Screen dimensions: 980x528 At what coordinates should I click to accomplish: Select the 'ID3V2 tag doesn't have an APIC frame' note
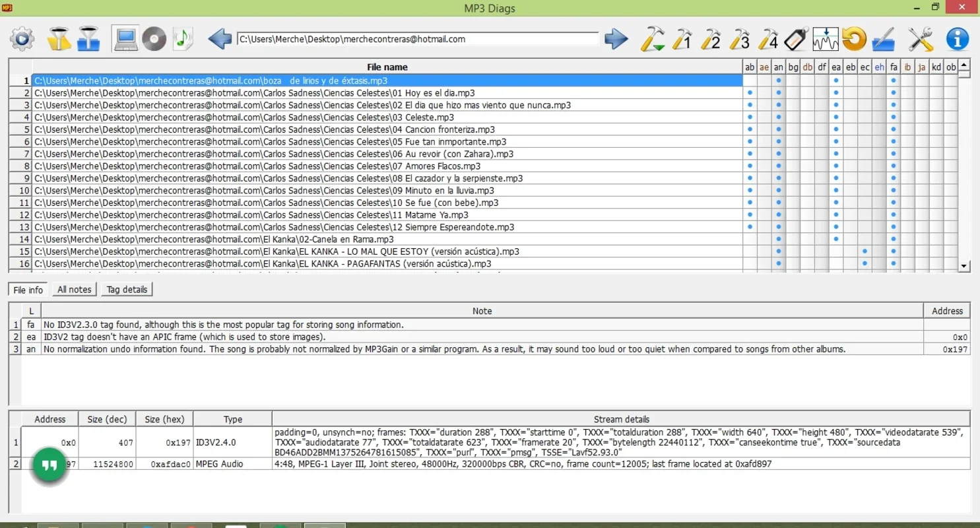(x=482, y=337)
